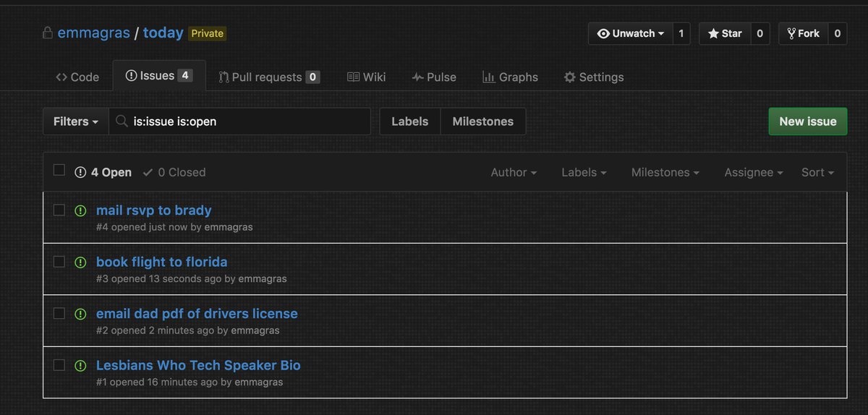The height and width of the screenshot is (415, 868).
Task: Click the search magnifier icon in filter box
Action: (122, 121)
